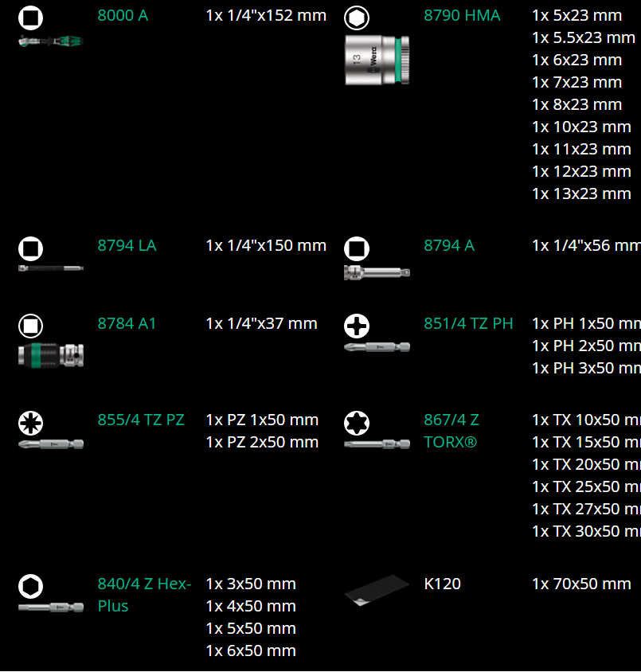Select the 1x 12x23 mm socket size
The width and height of the screenshot is (641, 672).
pos(581,172)
